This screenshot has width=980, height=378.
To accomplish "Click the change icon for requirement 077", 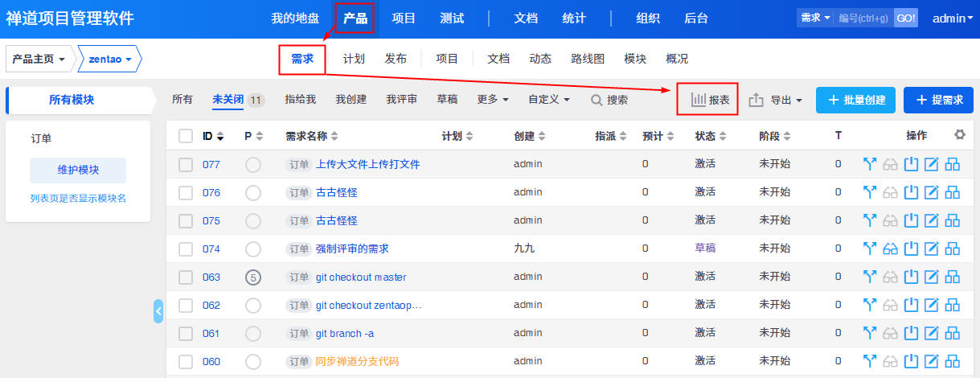I will tap(869, 165).
